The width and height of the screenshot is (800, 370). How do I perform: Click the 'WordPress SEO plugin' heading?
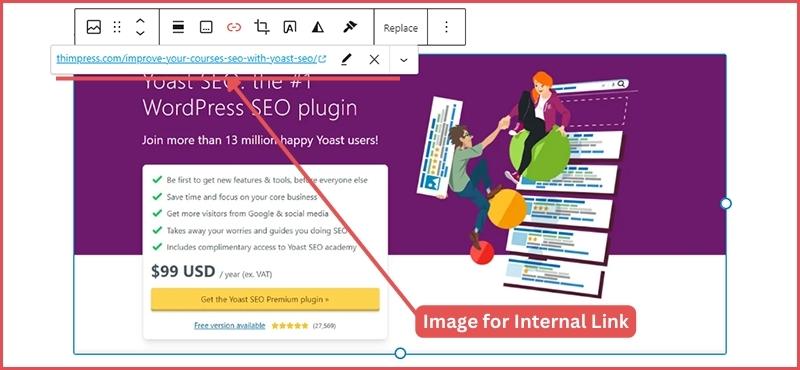(250, 108)
